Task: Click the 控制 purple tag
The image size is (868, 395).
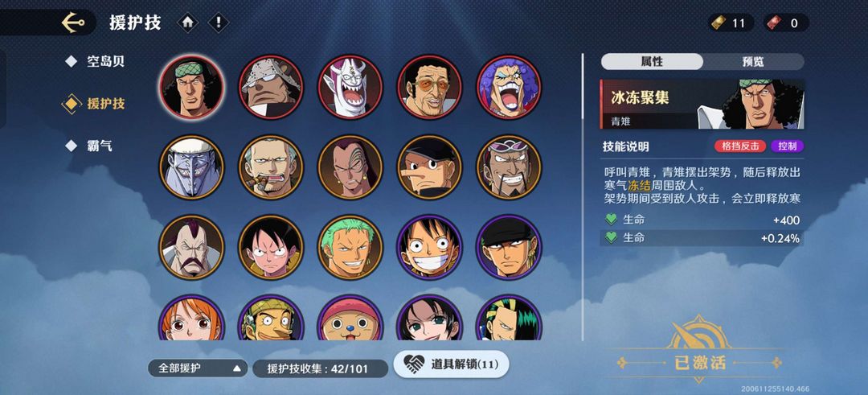Action: pos(787,146)
